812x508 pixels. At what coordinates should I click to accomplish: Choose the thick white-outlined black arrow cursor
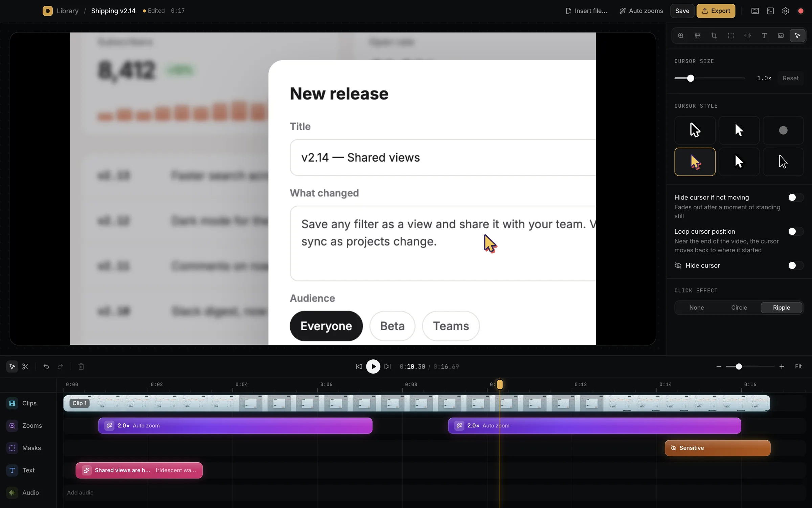[x=695, y=130]
